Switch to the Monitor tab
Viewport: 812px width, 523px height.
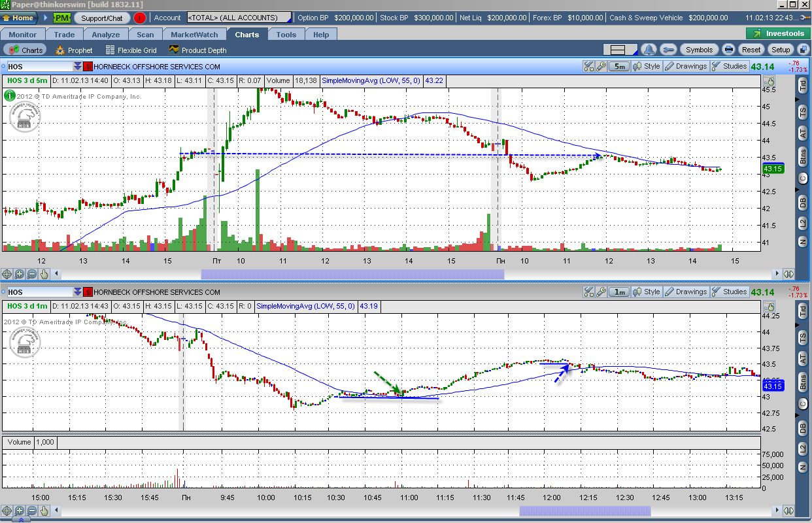pos(23,35)
